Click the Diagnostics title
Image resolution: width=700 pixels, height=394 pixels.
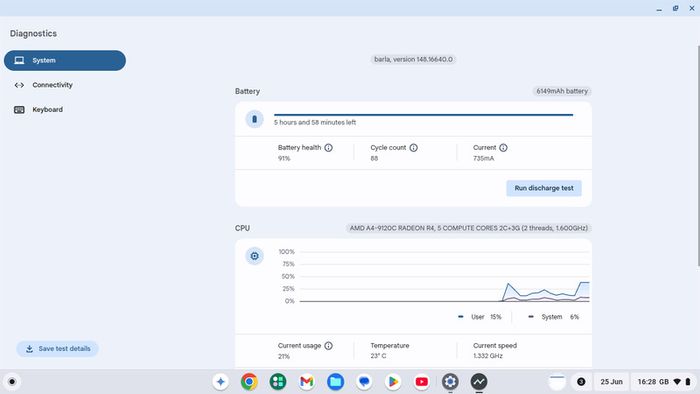(33, 33)
